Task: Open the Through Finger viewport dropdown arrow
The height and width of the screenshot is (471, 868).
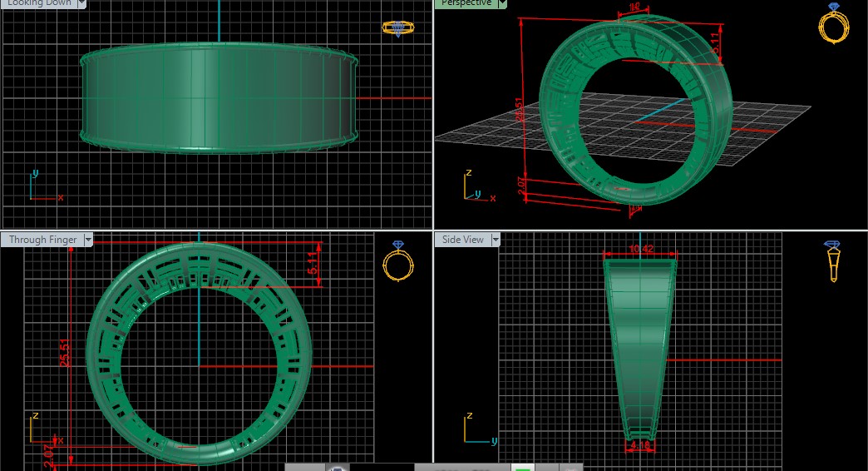Action: pyautogui.click(x=87, y=240)
